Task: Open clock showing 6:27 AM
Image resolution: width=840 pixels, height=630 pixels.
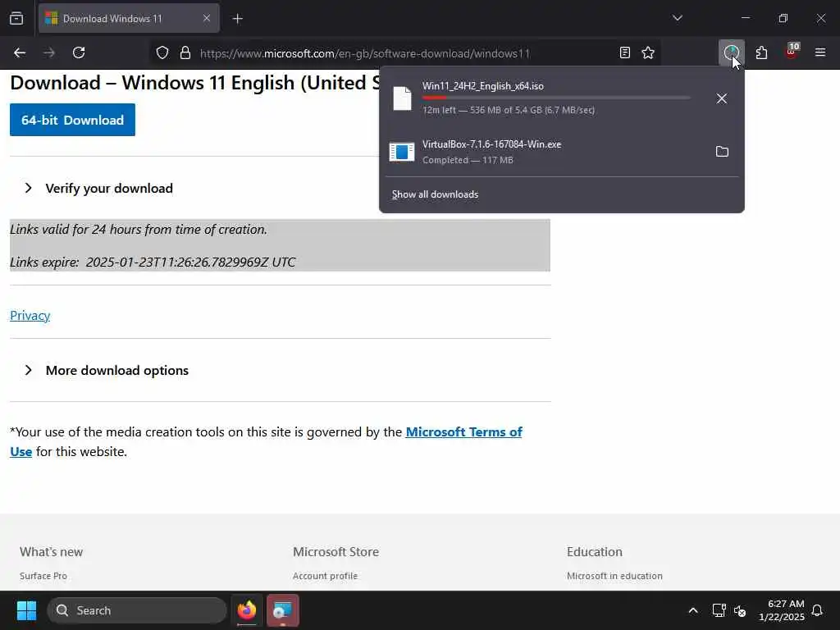Action: [x=782, y=610]
